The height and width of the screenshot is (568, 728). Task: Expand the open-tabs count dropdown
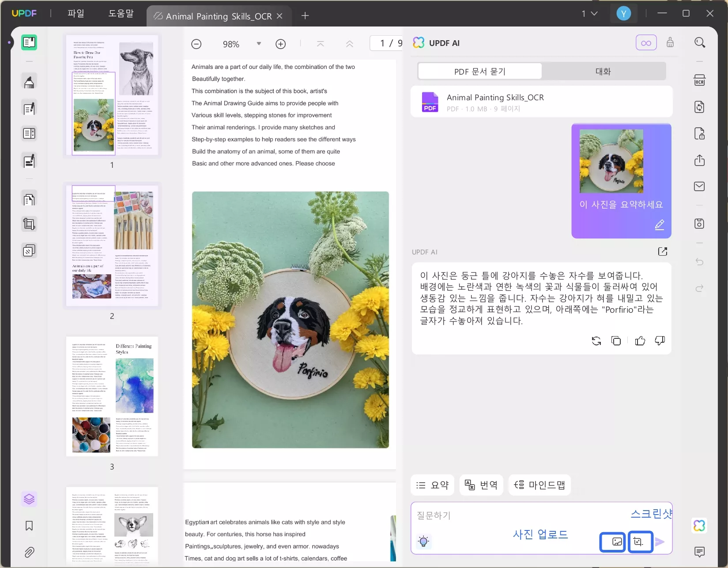tap(590, 14)
